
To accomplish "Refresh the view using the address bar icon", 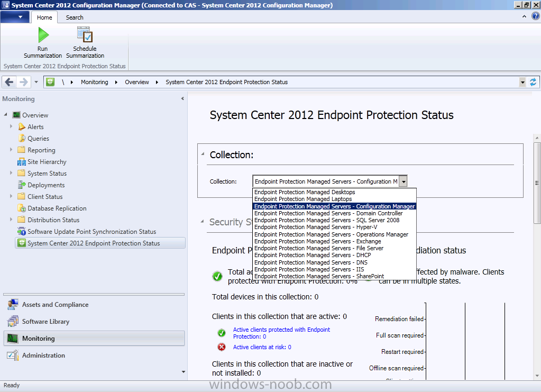I will [x=533, y=82].
